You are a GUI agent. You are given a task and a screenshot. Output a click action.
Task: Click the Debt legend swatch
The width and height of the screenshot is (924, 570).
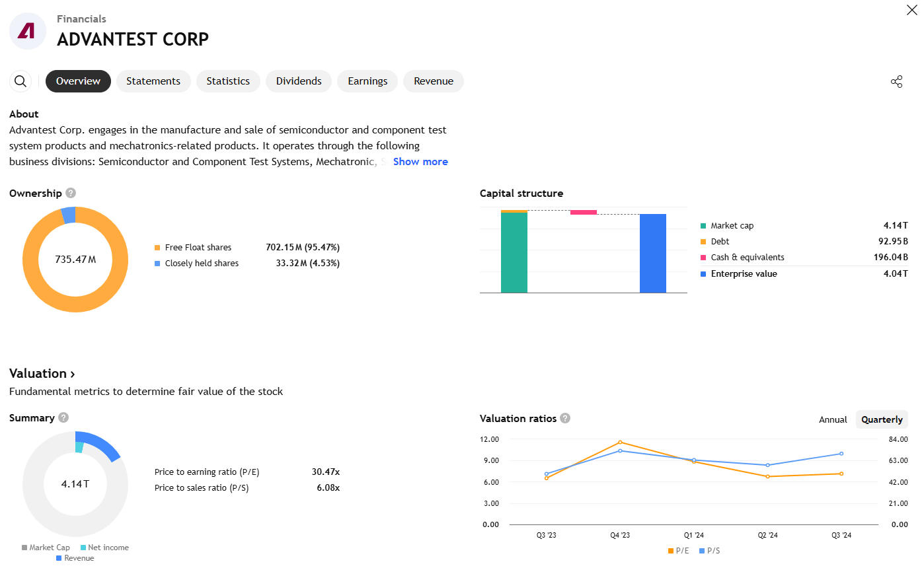point(703,242)
